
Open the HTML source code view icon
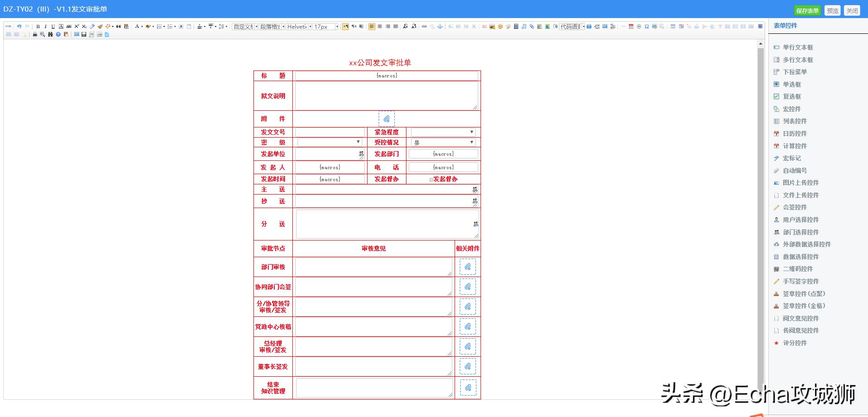coord(9,26)
